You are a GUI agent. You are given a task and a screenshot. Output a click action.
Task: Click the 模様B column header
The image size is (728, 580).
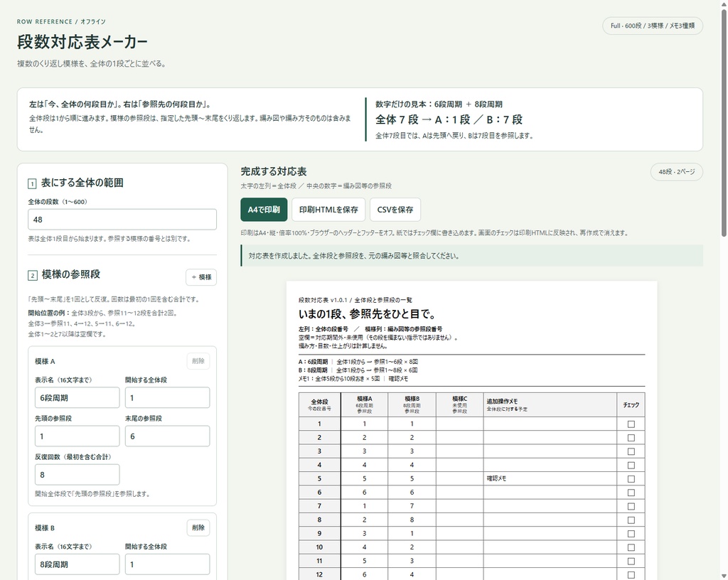[x=412, y=404]
